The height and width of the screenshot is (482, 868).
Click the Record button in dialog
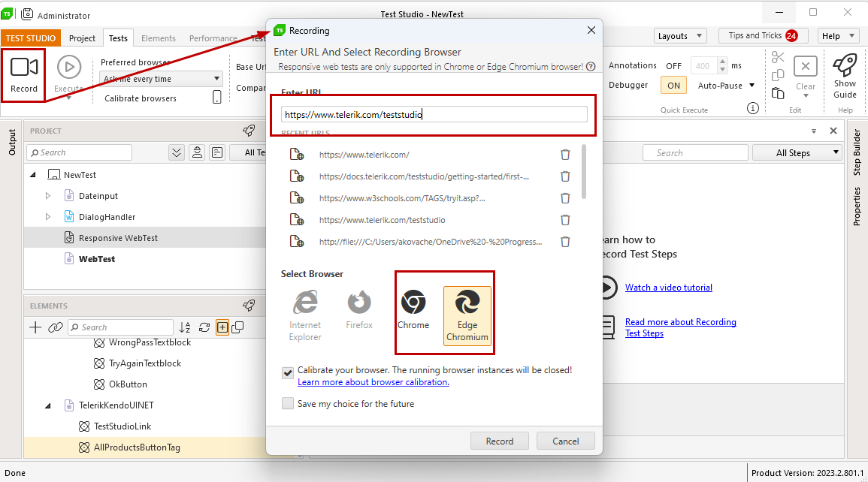point(499,441)
